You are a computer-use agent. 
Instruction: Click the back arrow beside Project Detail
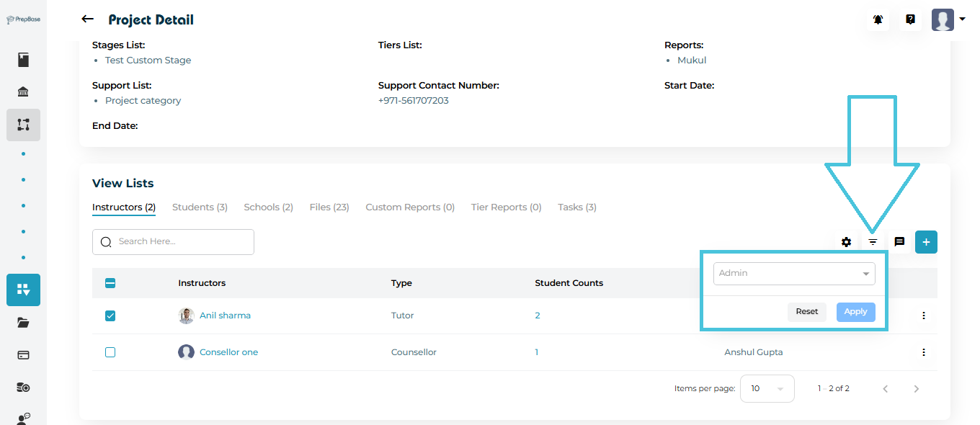[88, 19]
